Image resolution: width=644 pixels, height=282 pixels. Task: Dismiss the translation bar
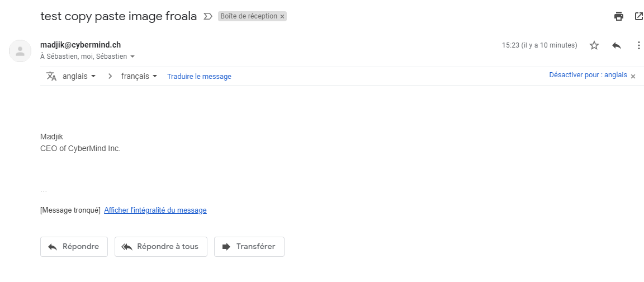click(x=633, y=77)
